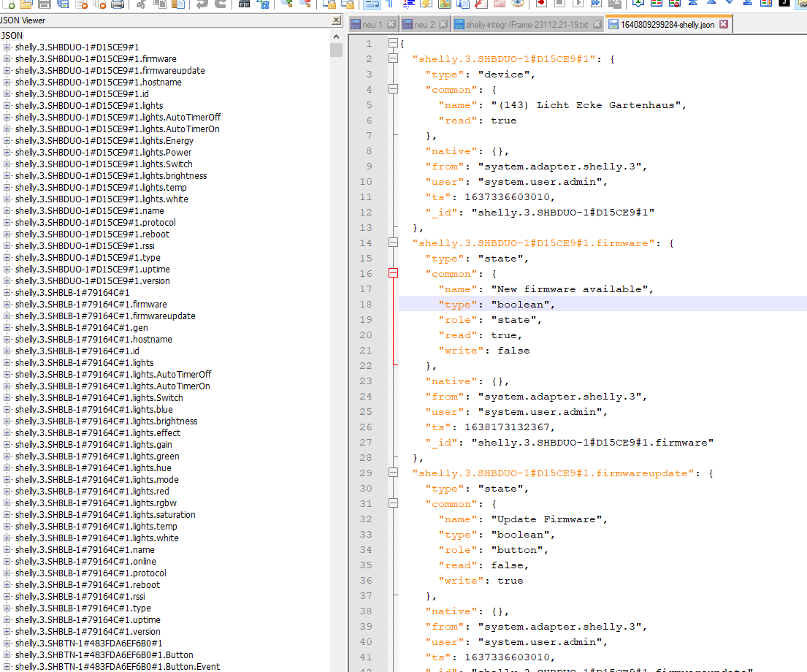Expand shelly.3.SHBLB-1#79164C#1.gen tree node
The image size is (807, 672).
click(x=7, y=328)
